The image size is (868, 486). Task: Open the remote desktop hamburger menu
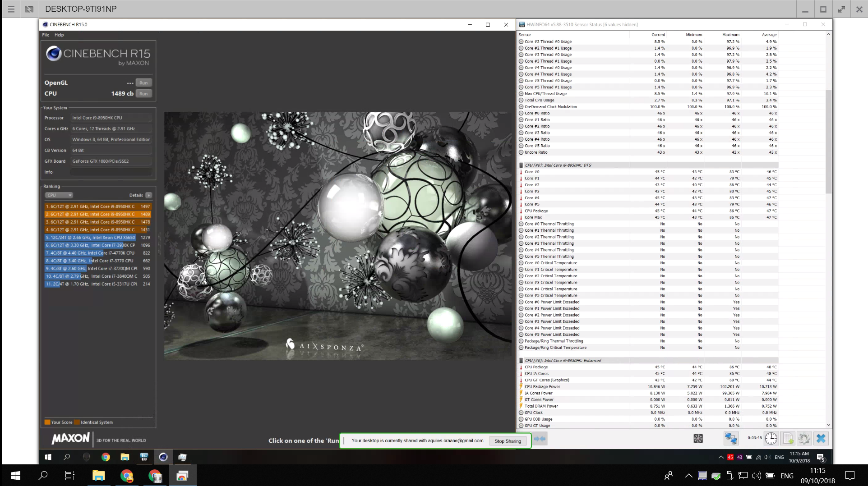click(x=11, y=9)
